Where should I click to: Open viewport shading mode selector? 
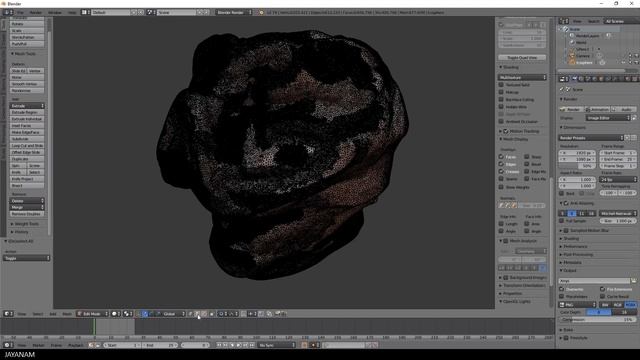tap(116, 314)
